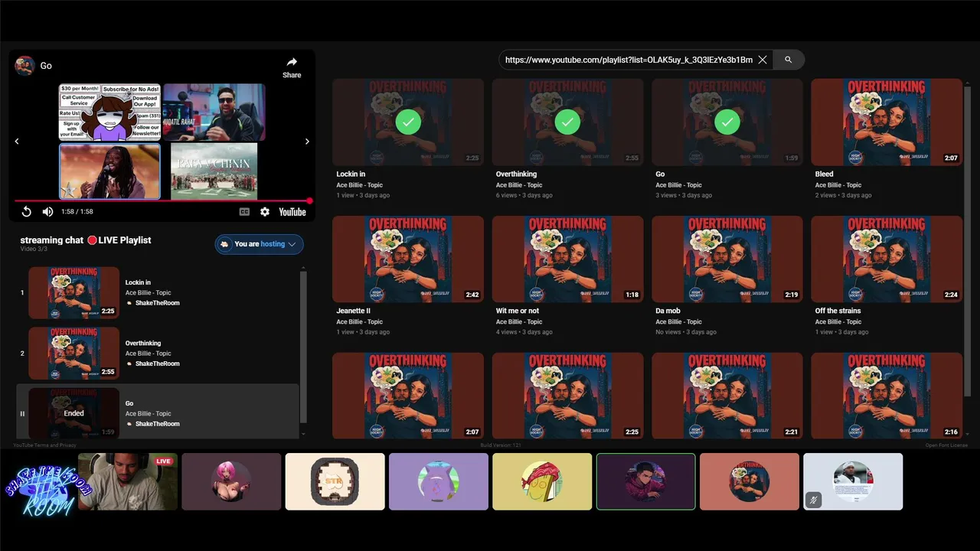This screenshot has width=980, height=551.
Task: Click next suggested videos arrow
Action: [307, 141]
